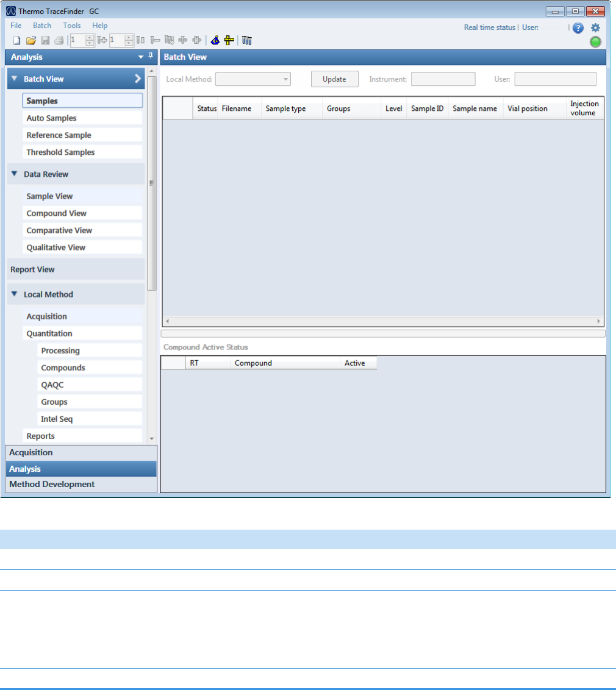This screenshot has height=690, width=616.
Task: Decrease the second toolbar number spinner
Action: [x=129, y=43]
